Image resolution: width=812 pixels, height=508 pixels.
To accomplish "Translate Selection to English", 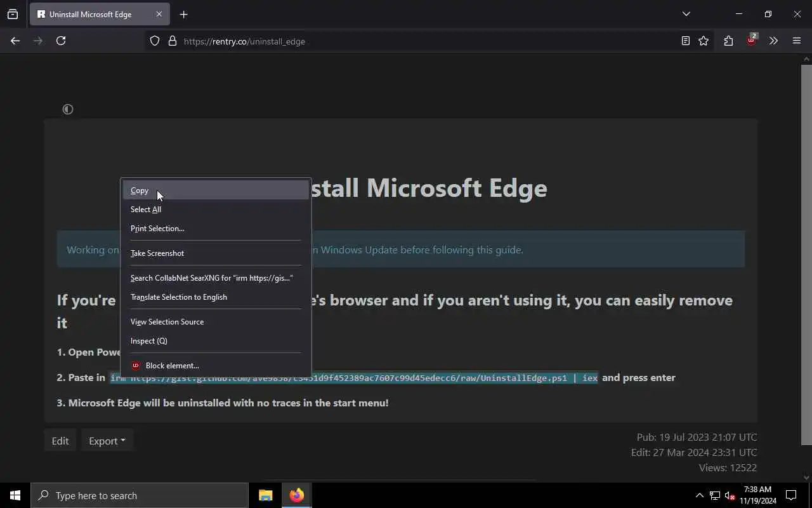I will click(x=216, y=297).
